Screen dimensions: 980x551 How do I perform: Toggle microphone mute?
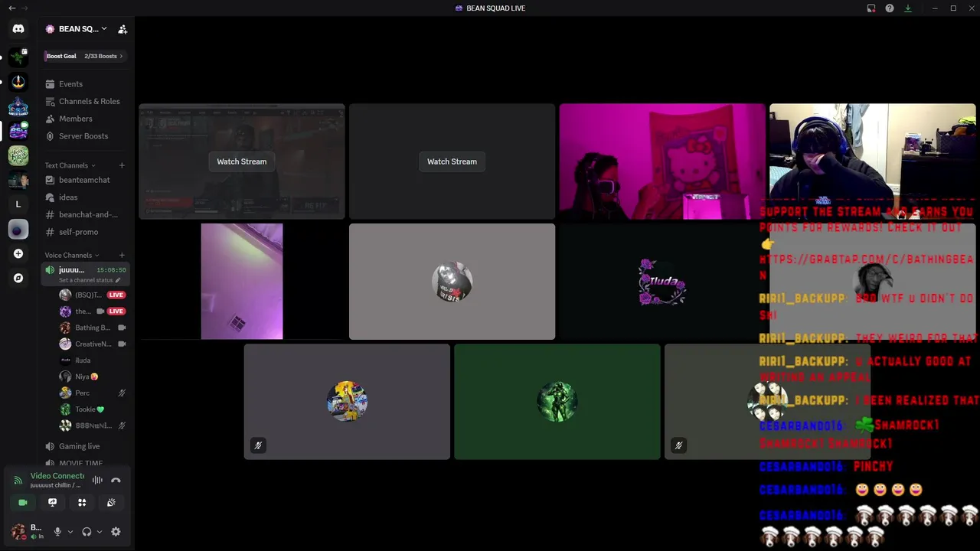pyautogui.click(x=57, y=532)
